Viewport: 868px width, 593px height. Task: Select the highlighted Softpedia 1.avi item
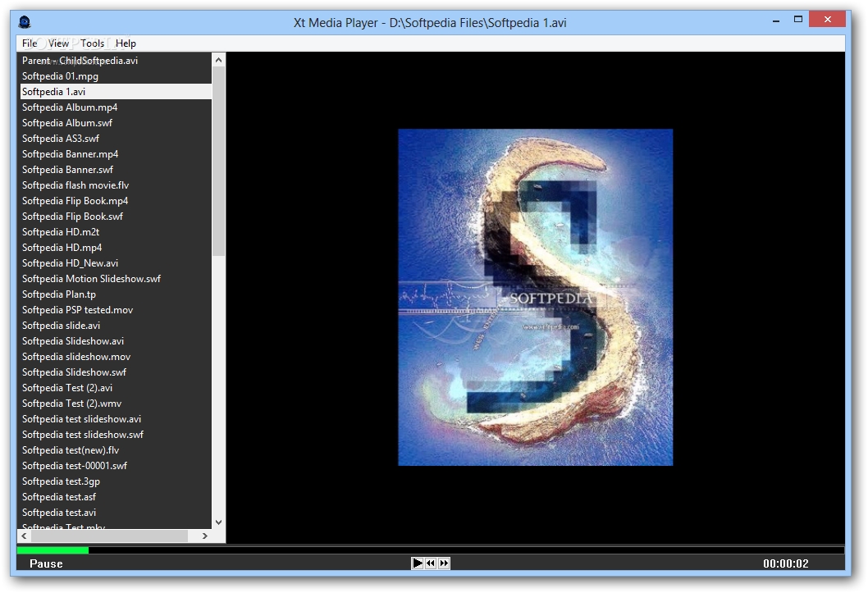pyautogui.click(x=116, y=92)
